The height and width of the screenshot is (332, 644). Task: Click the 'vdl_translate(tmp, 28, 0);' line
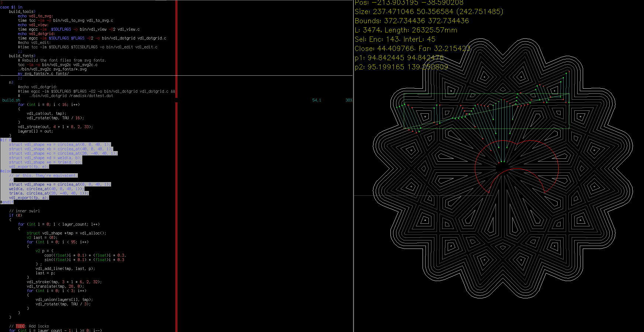[x=56, y=286]
